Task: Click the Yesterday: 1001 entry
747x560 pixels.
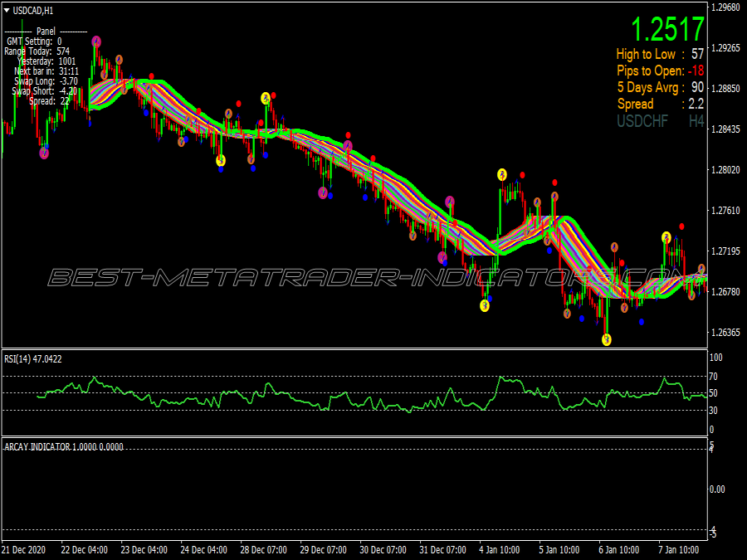Action: pos(46,61)
